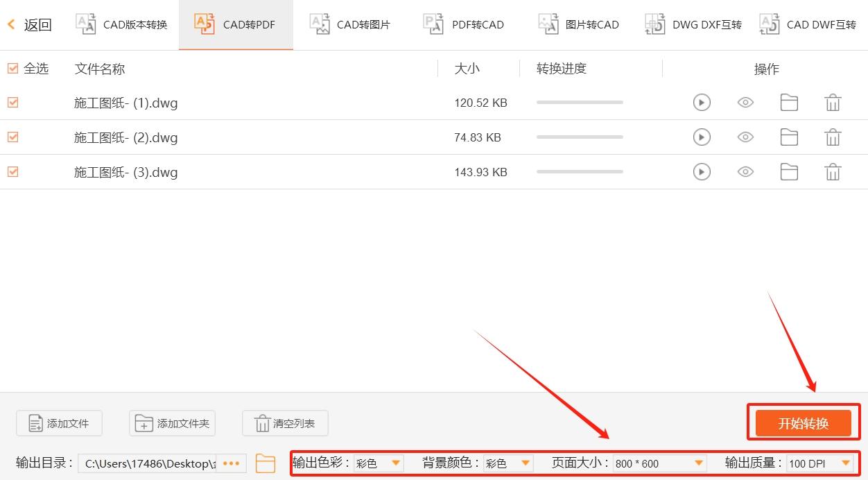Delete 施工图纸- (1).dwg from the list
Viewport: 868px width, 480px height.
click(833, 102)
